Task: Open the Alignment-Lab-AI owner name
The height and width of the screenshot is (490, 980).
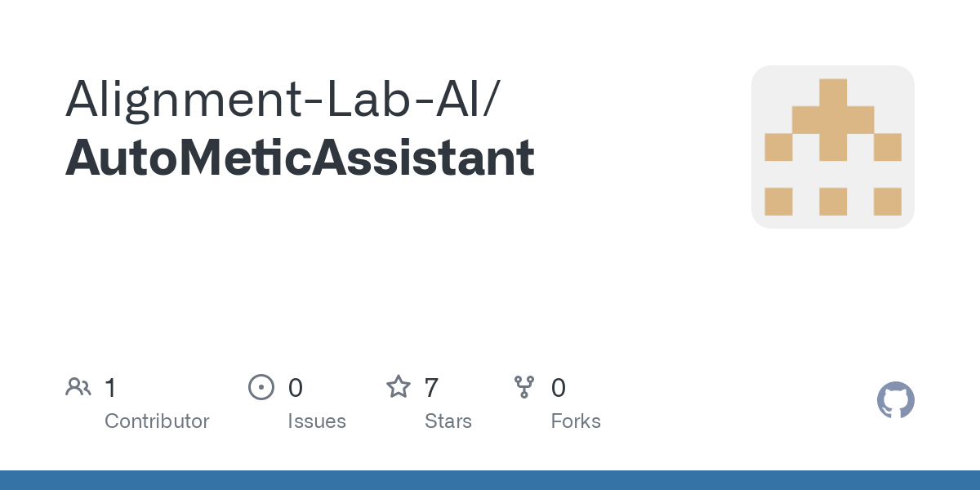Action: click(274, 98)
